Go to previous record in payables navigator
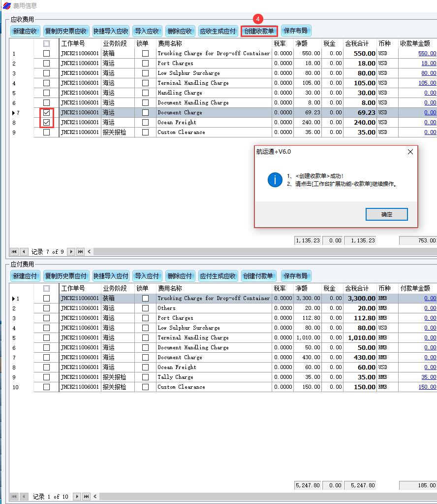The width and height of the screenshot is (437, 504). pos(24,497)
